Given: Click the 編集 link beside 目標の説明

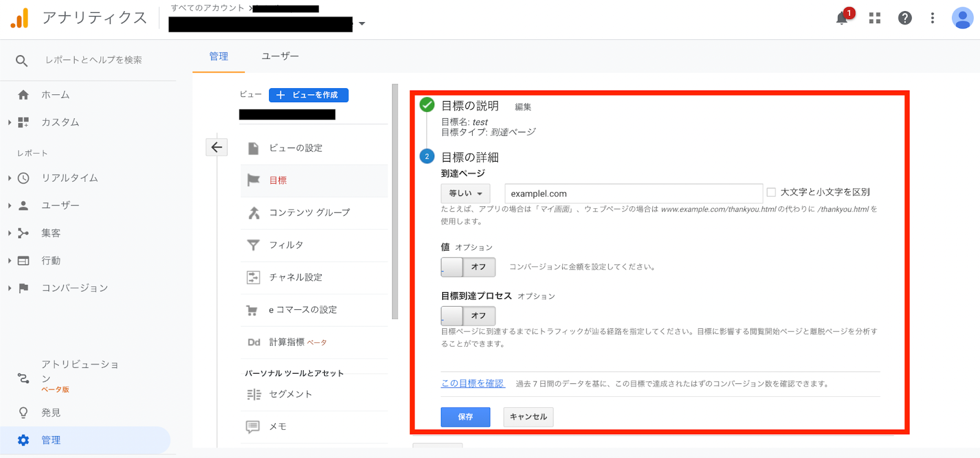Looking at the screenshot, I should click(523, 107).
